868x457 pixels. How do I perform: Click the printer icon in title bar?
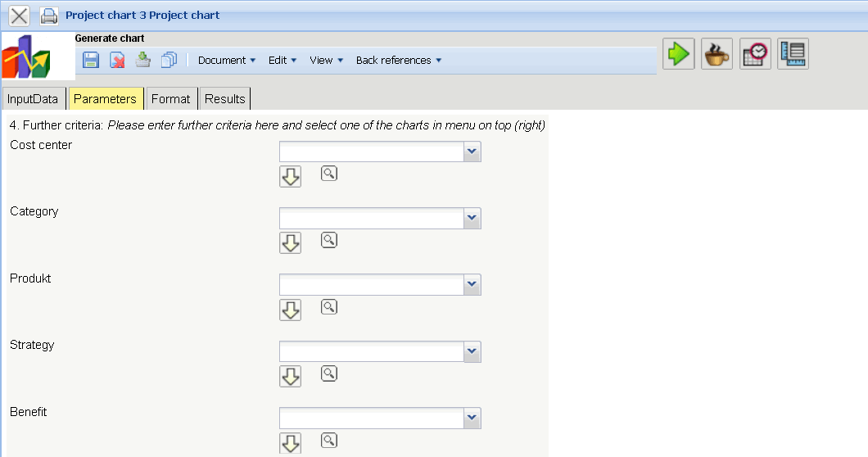(x=49, y=15)
